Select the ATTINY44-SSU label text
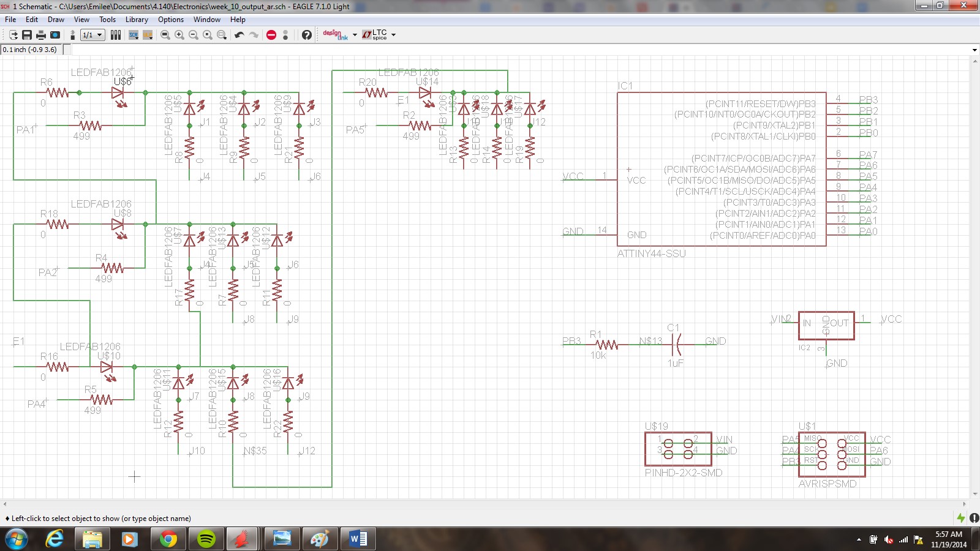 651,253
